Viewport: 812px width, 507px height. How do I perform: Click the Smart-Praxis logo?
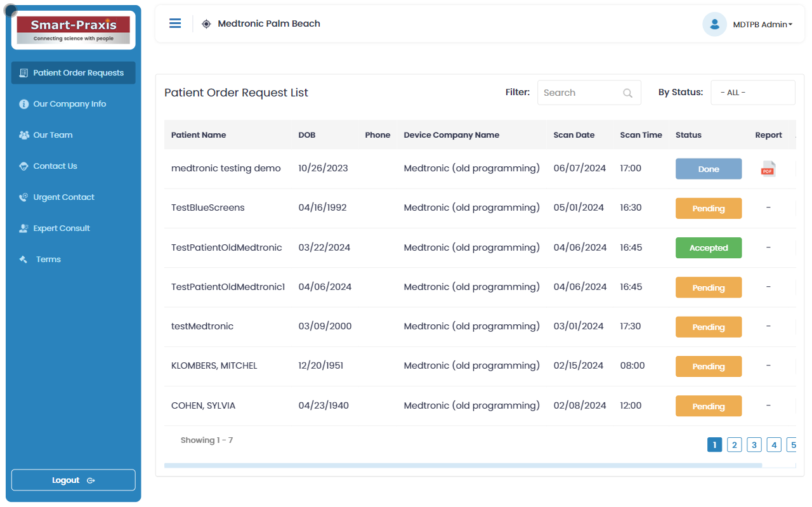coord(73,30)
